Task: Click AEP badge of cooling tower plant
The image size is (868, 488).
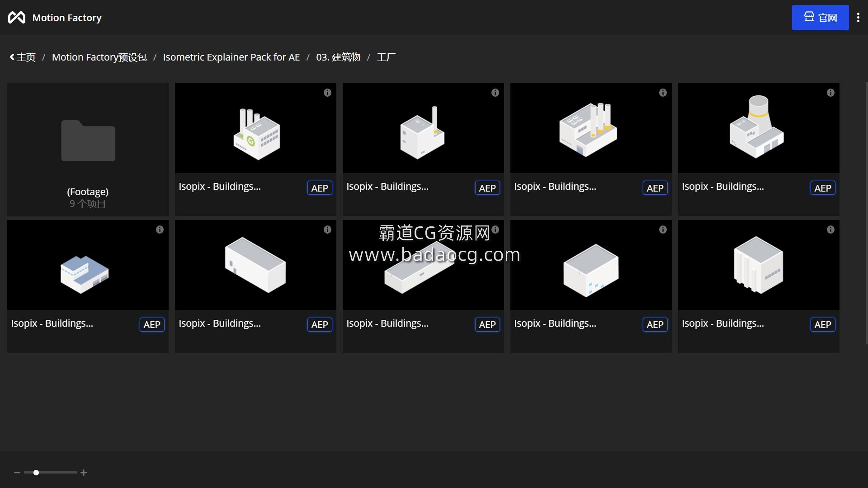Action: point(823,188)
